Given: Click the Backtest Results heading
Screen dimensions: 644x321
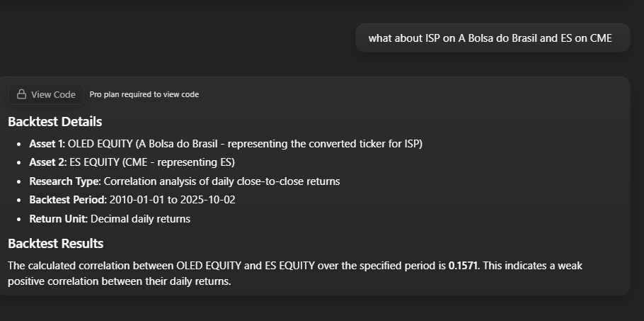Looking at the screenshot, I should tap(55, 244).
